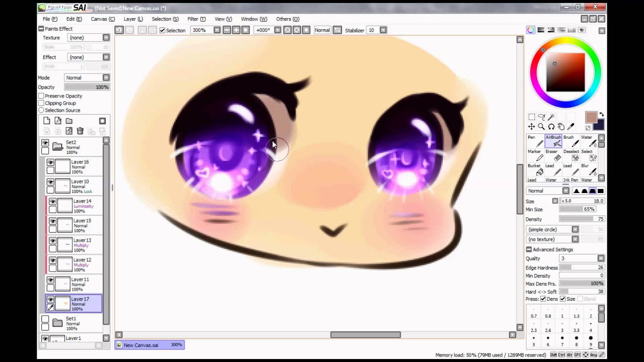Choose the magic wand tool
This screenshot has height=362, width=644.
point(551,117)
